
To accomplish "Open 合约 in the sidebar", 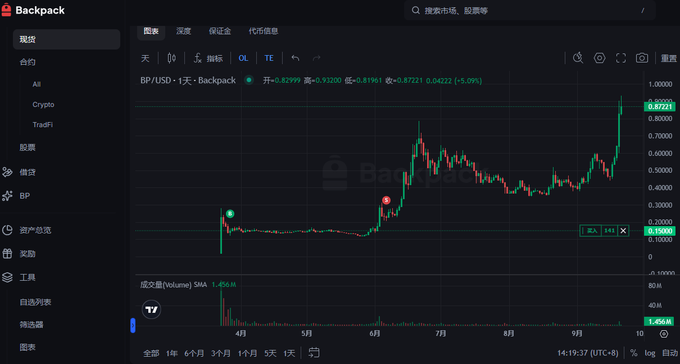I will 27,62.
